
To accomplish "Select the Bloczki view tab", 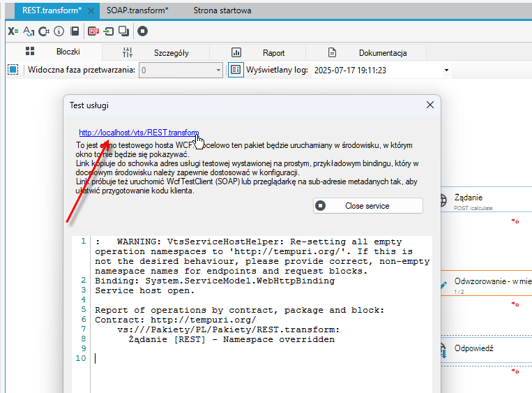I will pos(53,52).
